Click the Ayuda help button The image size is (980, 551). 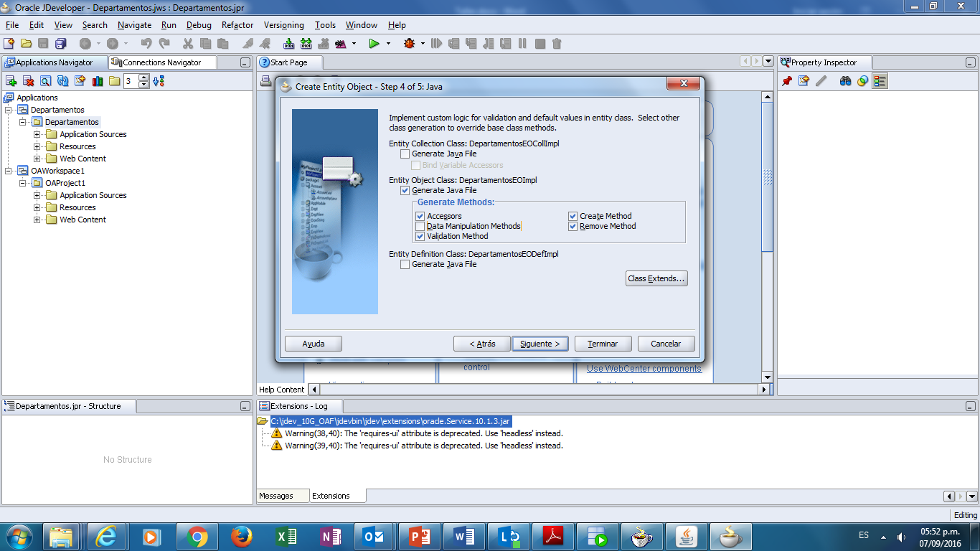pyautogui.click(x=314, y=344)
